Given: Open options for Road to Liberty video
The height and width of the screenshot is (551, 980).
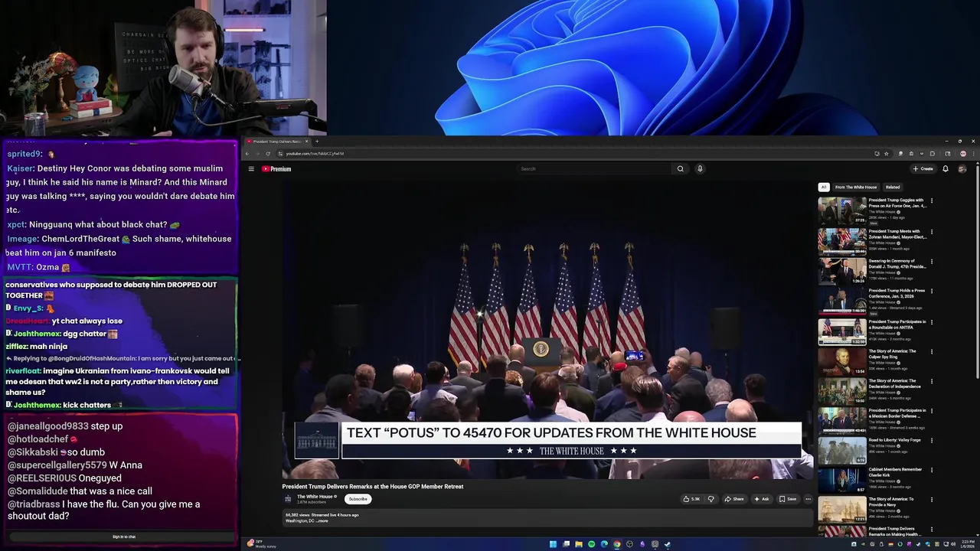Looking at the screenshot, I should coord(932,441).
